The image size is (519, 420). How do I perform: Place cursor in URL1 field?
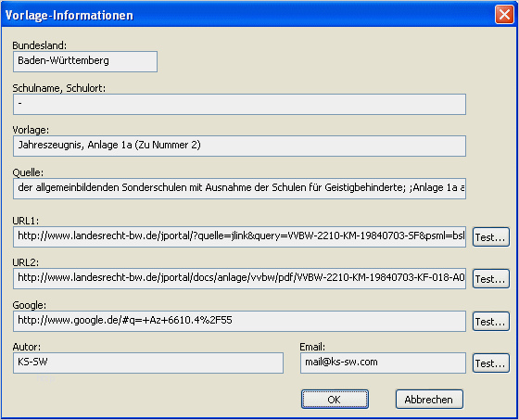coord(239,236)
